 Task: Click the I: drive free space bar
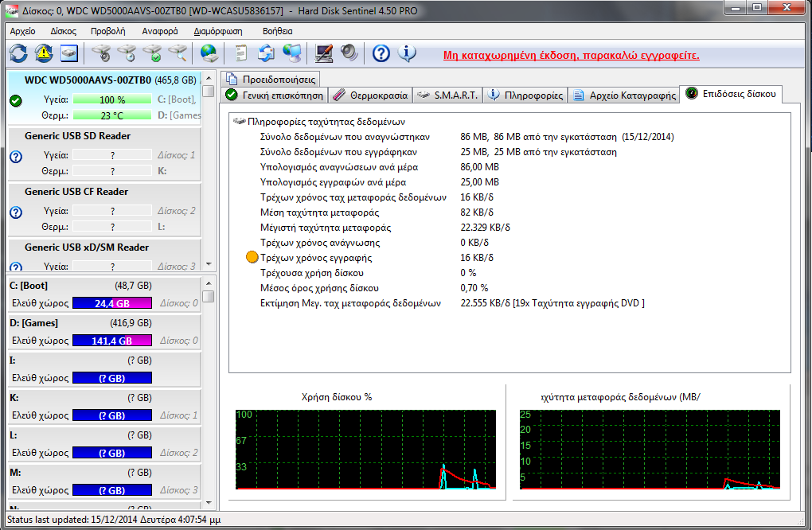(x=112, y=378)
